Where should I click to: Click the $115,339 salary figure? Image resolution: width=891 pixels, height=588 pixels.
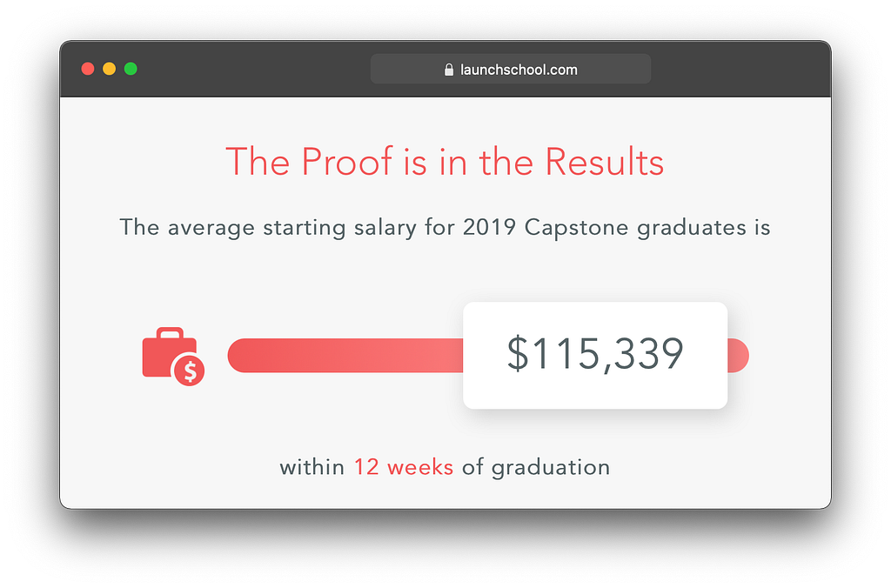pyautogui.click(x=595, y=354)
